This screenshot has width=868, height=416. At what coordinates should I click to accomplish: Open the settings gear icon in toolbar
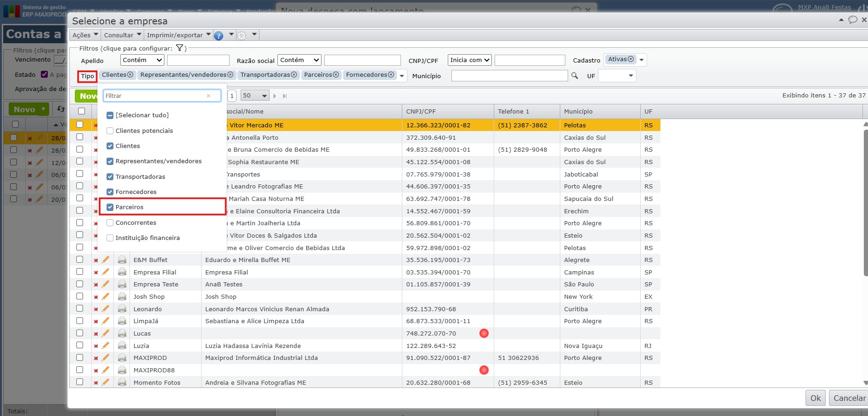point(242,35)
